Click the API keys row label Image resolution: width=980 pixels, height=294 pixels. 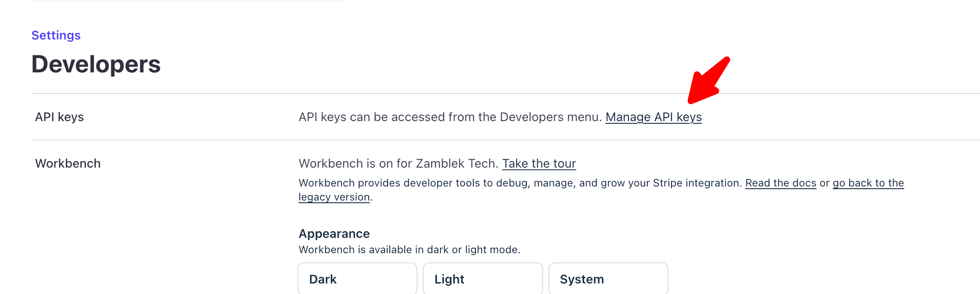[x=59, y=117]
